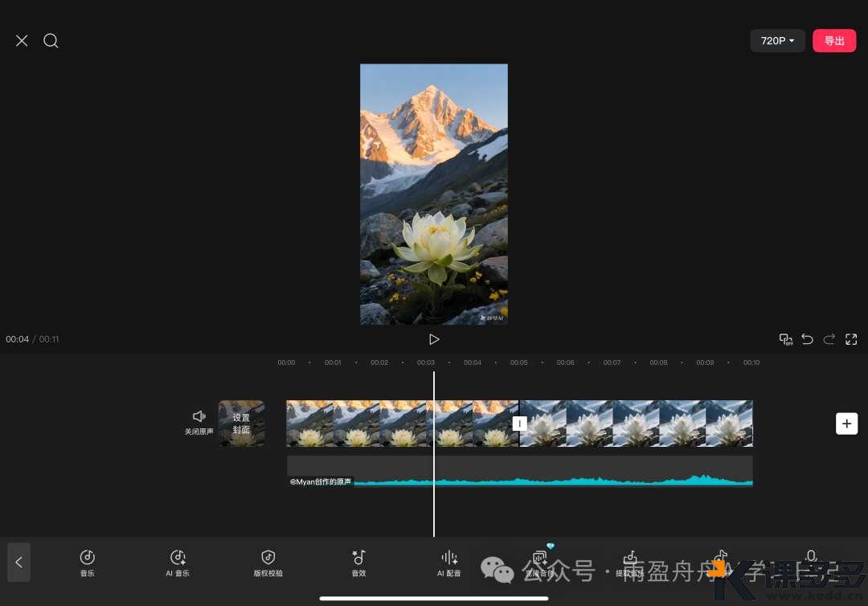Viewport: 868px width, 606px height.
Task: Toggle 关闭原声 mute original sound
Action: pos(199,422)
